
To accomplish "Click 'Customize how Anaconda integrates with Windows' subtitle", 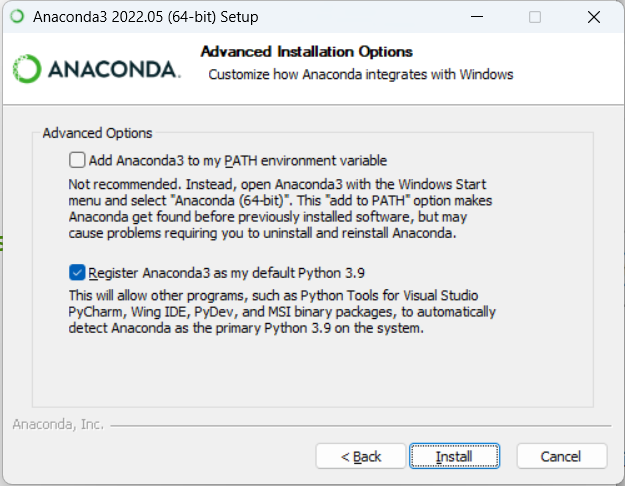I will click(360, 74).
